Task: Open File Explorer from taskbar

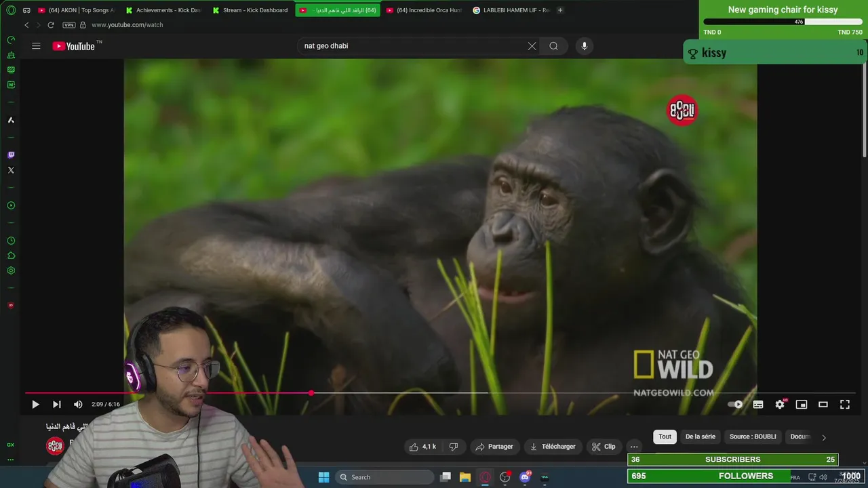Action: tap(465, 477)
